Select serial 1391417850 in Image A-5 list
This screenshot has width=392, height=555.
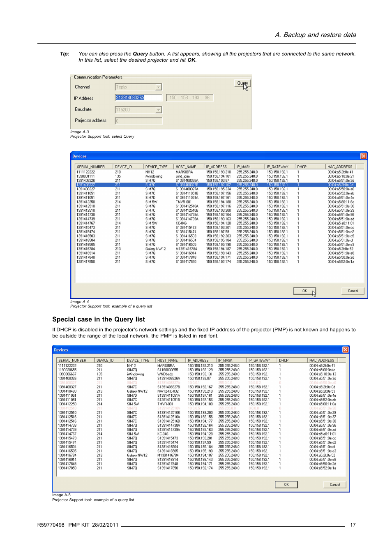67,468
